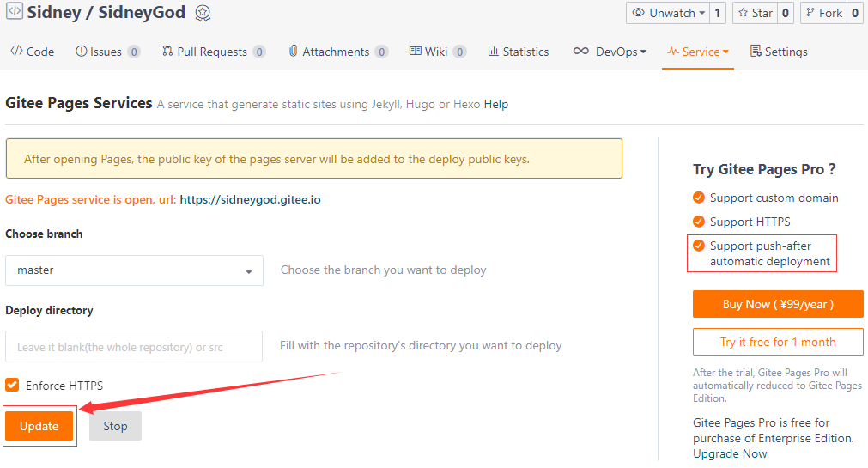Click the repository code icon beside Sidney

pyautogui.click(x=14, y=13)
